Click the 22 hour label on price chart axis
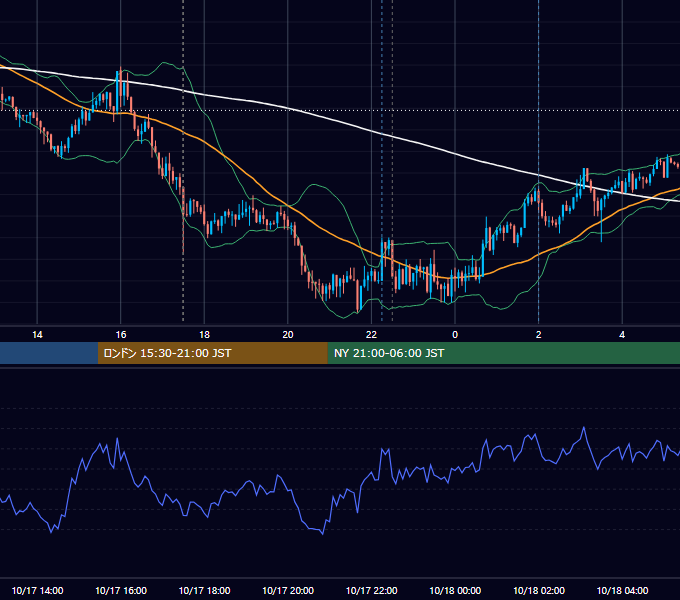Screen dimensions: 680x600 [372, 335]
